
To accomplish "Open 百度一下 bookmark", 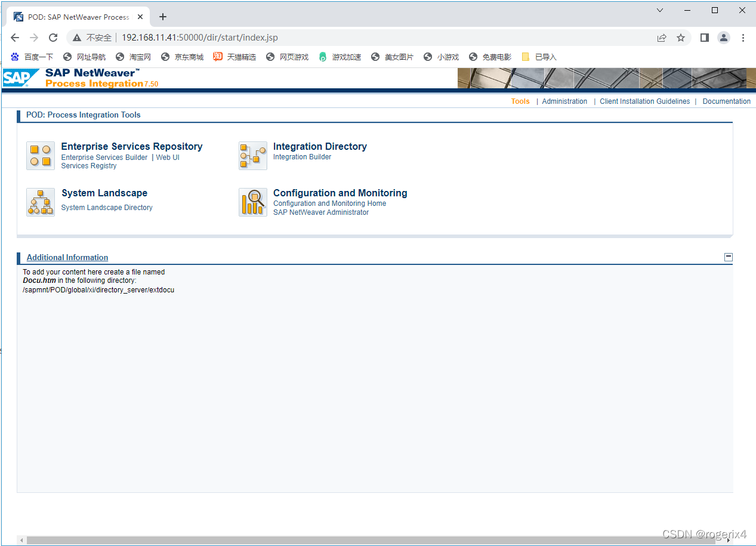I will pos(32,57).
